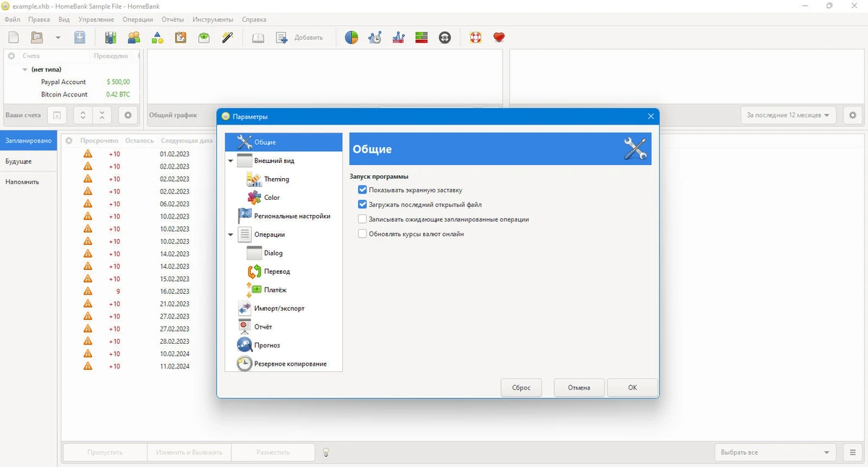The height and width of the screenshot is (467, 868).
Task: Enable Обновлять курсы валют онлайн checkbox
Action: coord(362,234)
